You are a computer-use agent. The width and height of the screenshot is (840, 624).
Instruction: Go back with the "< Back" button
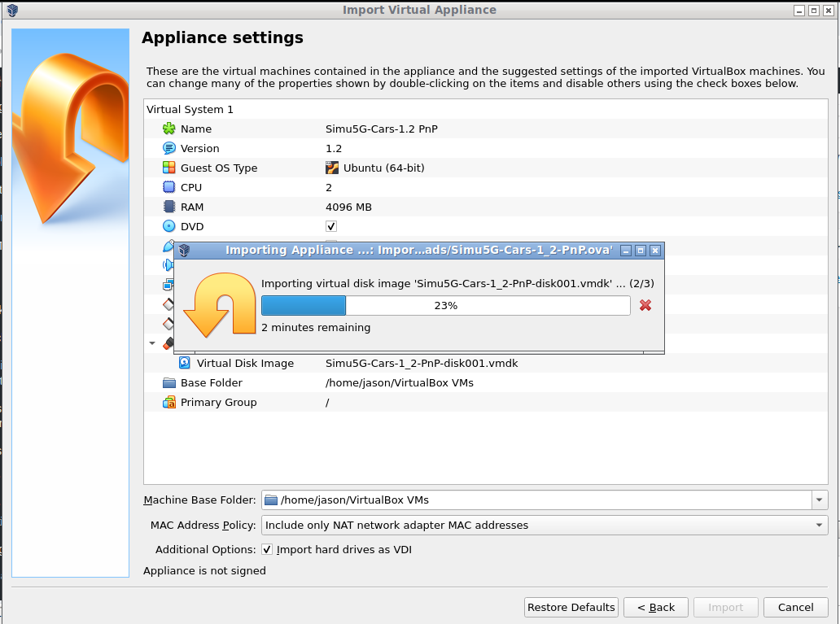(x=656, y=608)
